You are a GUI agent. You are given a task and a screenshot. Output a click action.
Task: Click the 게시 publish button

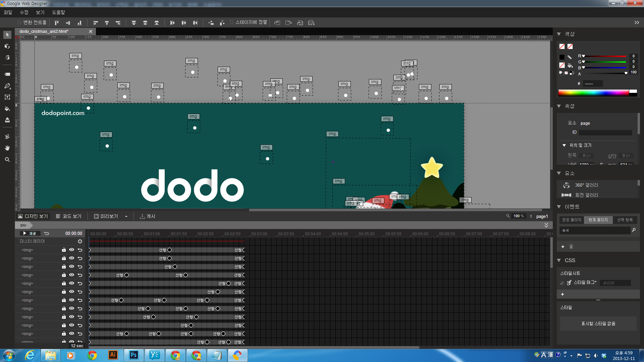click(148, 217)
